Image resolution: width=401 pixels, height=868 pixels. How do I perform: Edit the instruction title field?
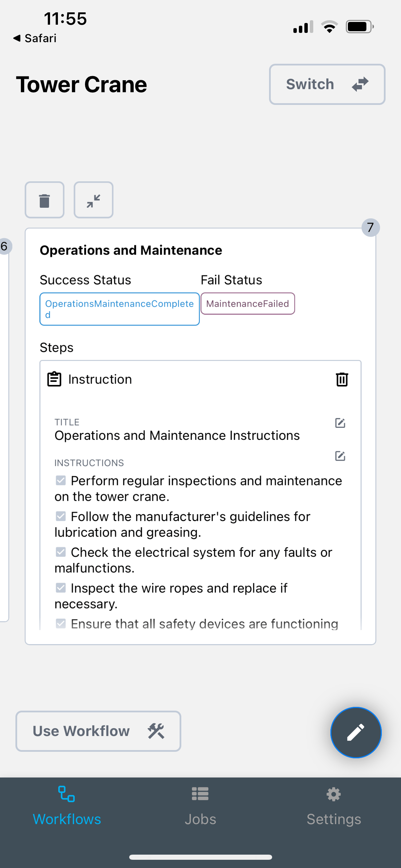(340, 423)
